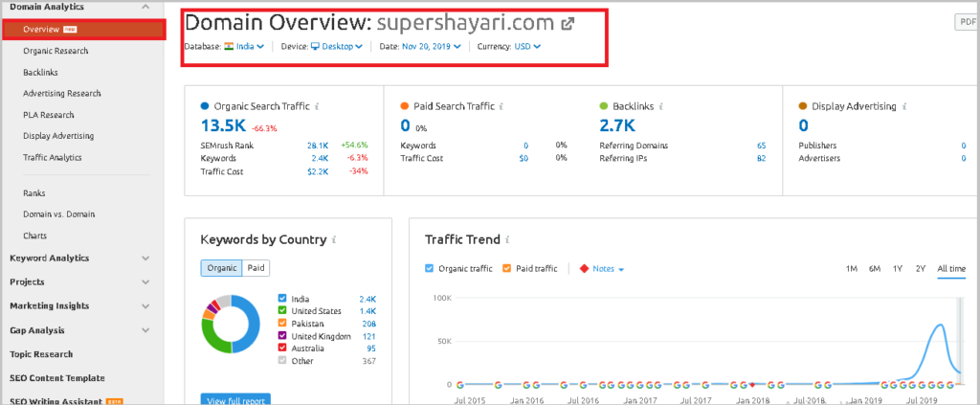Click the United States 1.4K keyword count
Viewport: 980px width, 405px height.
pyautogui.click(x=367, y=311)
